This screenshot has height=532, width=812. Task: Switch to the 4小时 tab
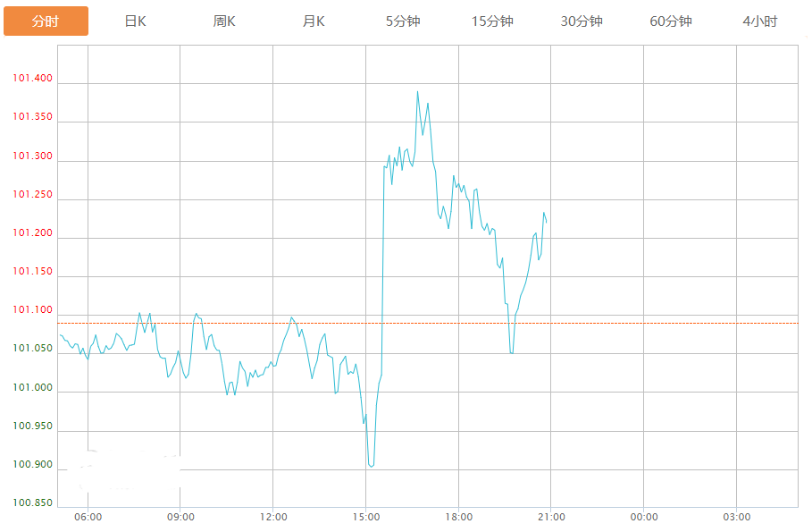pos(759,21)
